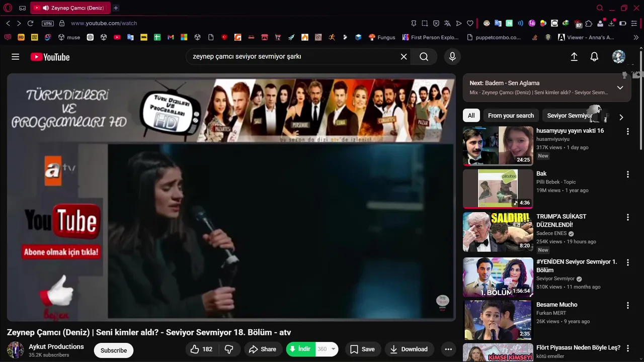Click the green İndir download button

pyautogui.click(x=301, y=349)
